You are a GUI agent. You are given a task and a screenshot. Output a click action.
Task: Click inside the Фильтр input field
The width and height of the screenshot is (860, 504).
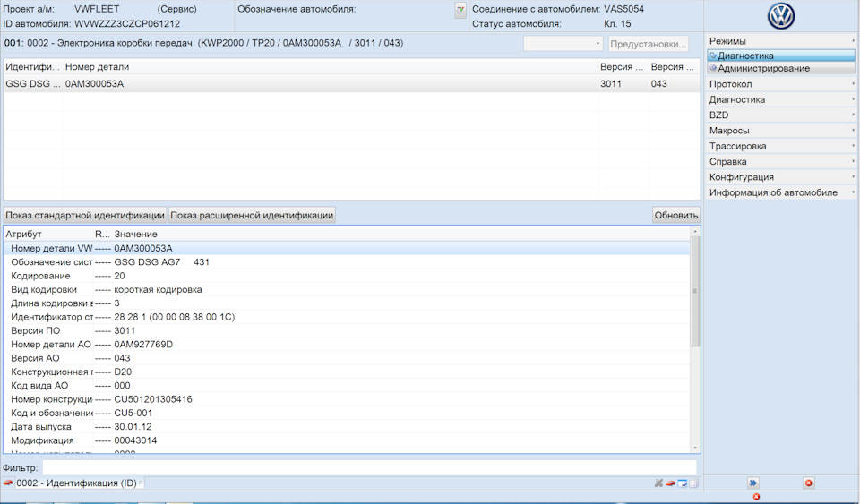(x=370, y=468)
